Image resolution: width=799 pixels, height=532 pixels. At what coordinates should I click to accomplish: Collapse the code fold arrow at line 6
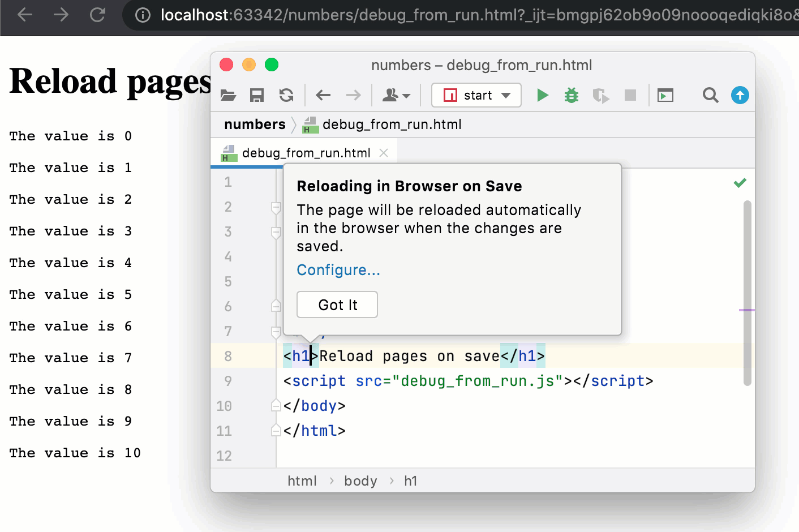coord(276,305)
